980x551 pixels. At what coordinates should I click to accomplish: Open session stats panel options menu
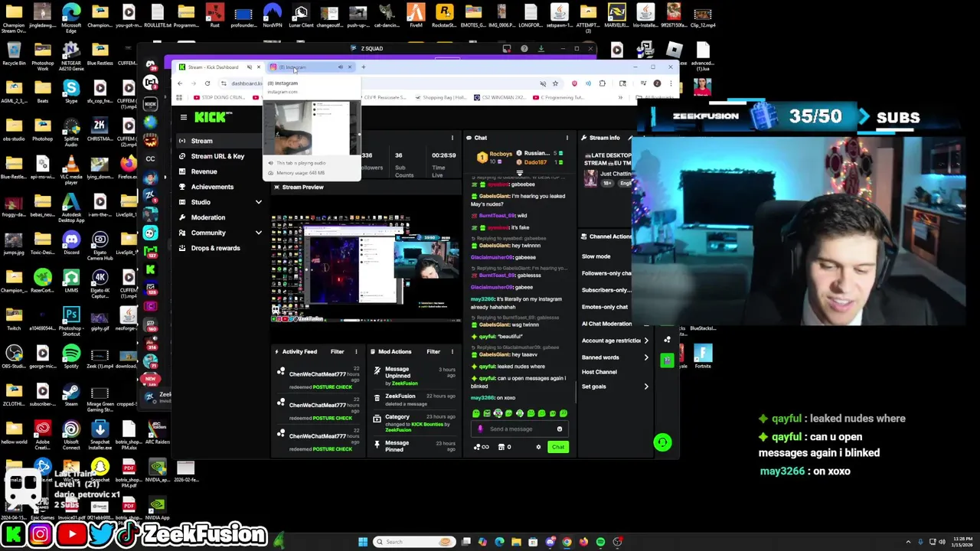[x=452, y=138]
